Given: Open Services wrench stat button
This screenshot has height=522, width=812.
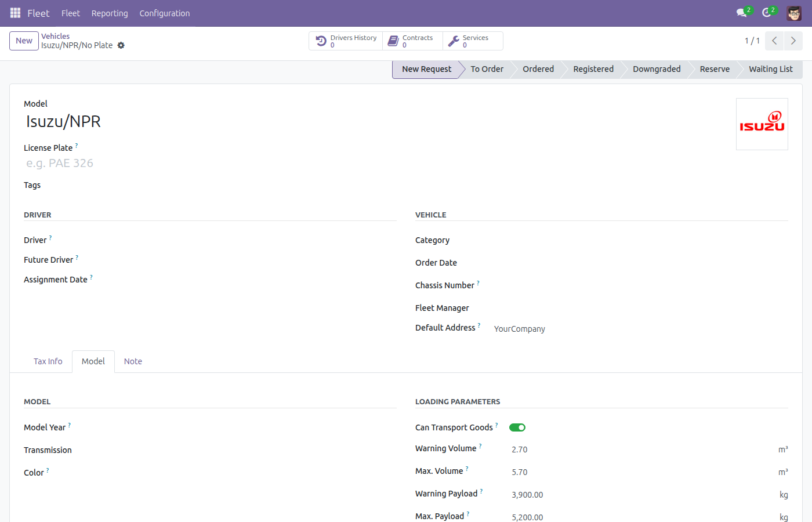Looking at the screenshot, I should [473, 41].
